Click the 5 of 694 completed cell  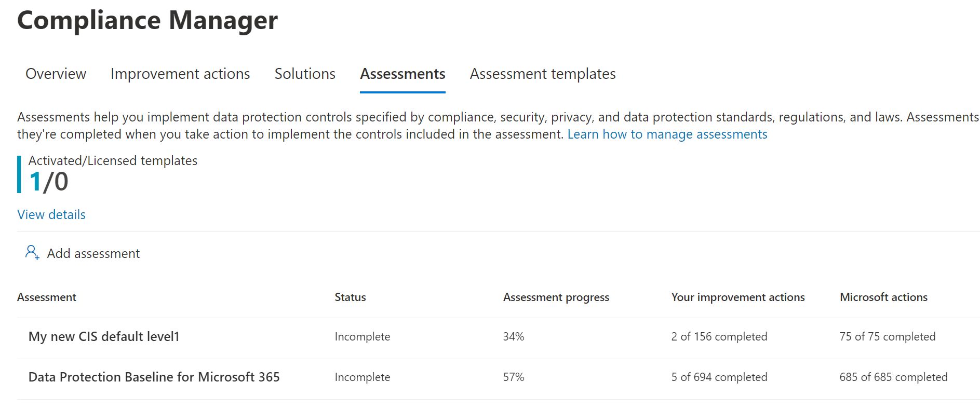[x=719, y=377]
